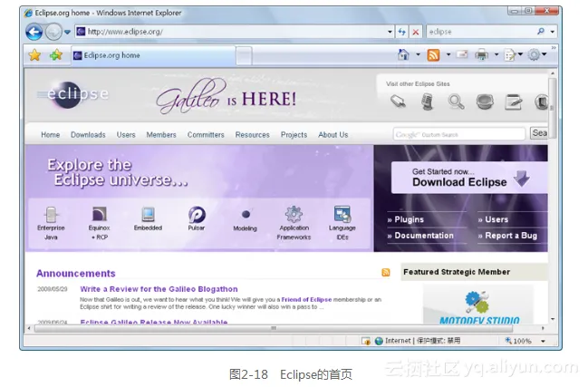This screenshot has width=588, height=387.
Task: Open the Tools gear menu
Action: point(536,54)
